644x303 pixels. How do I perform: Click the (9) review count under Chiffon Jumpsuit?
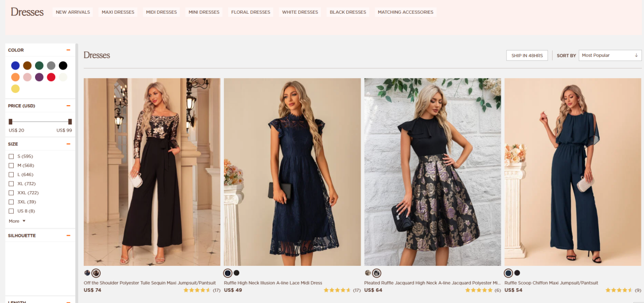pos(638,290)
